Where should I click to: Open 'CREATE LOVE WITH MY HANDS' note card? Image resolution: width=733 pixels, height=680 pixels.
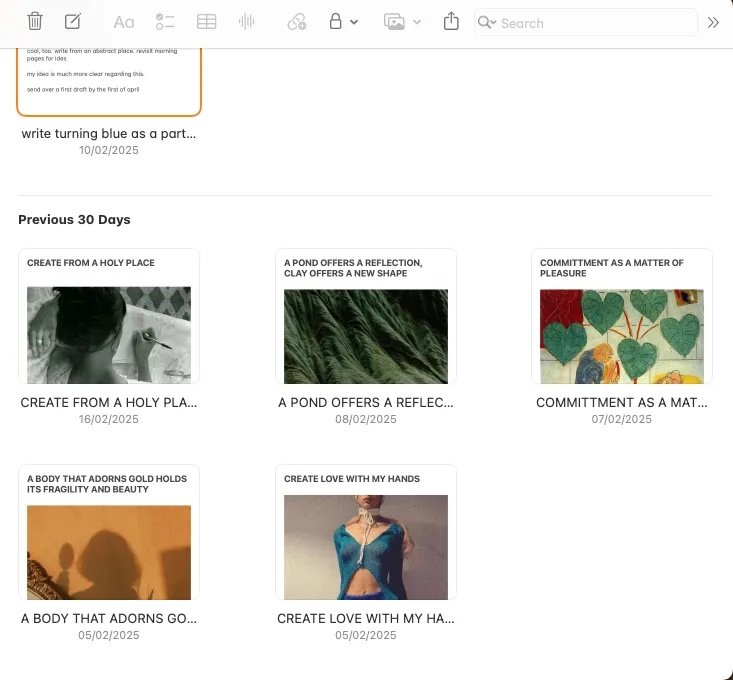(x=366, y=532)
